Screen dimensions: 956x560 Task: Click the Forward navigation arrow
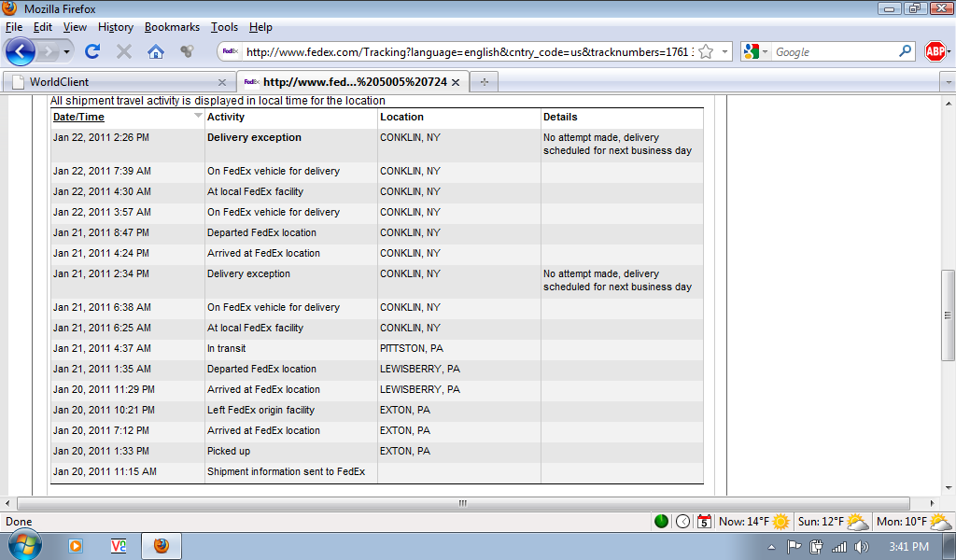48,51
